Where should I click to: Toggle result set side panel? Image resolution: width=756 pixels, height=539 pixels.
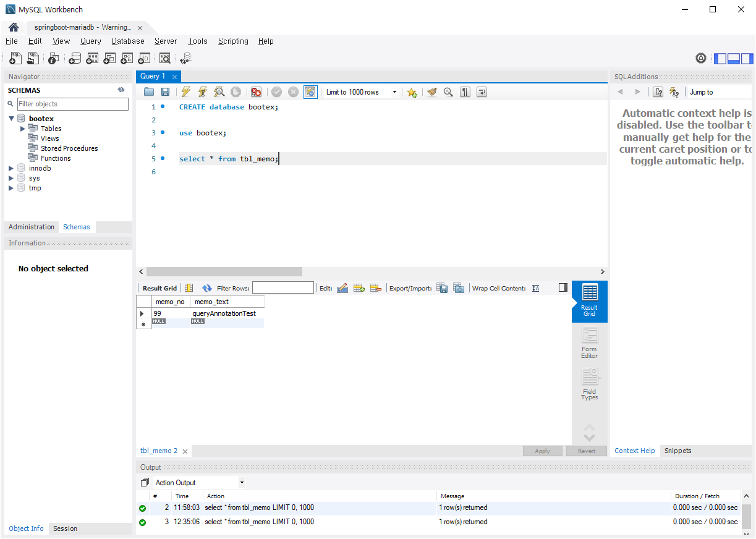coord(563,287)
